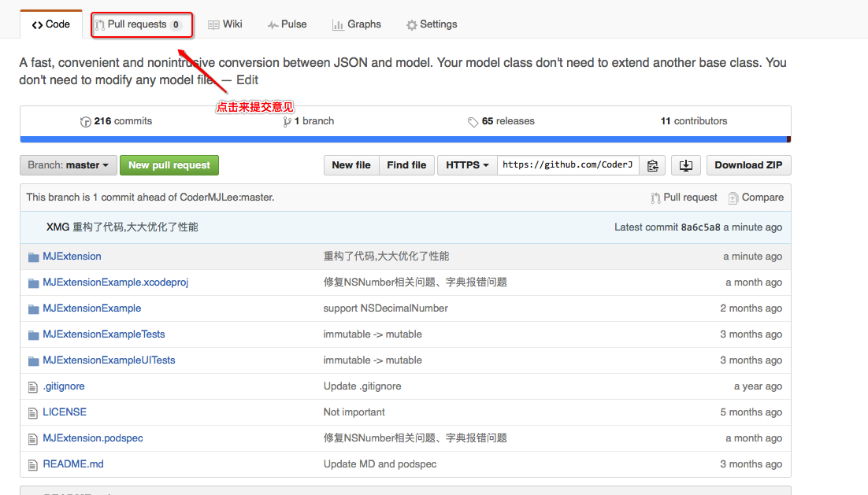Open commit message 'Not important'
This screenshot has width=868, height=495.
click(354, 412)
